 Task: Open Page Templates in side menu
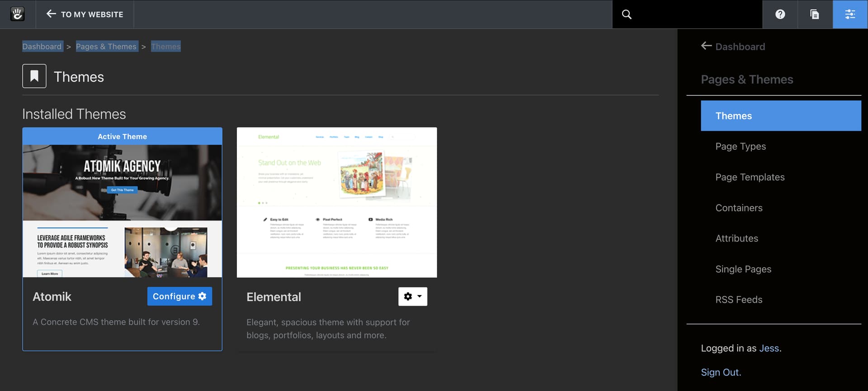coord(750,177)
